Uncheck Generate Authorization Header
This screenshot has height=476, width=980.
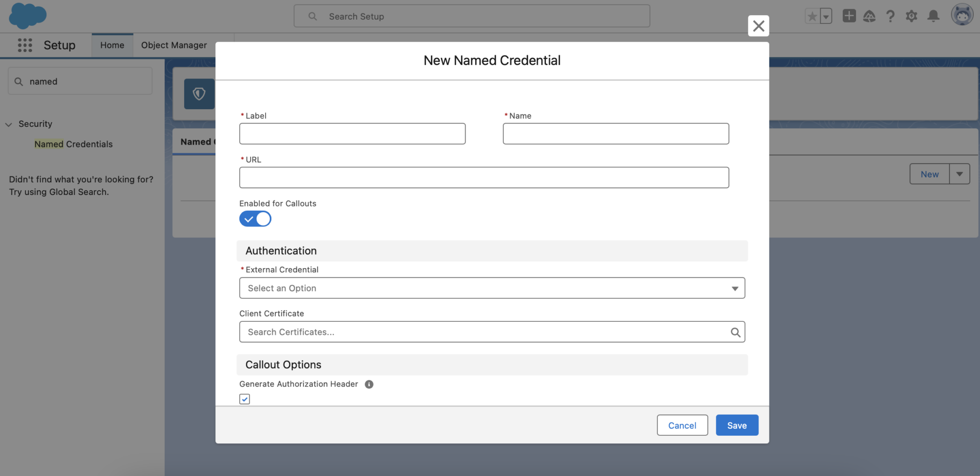point(245,398)
